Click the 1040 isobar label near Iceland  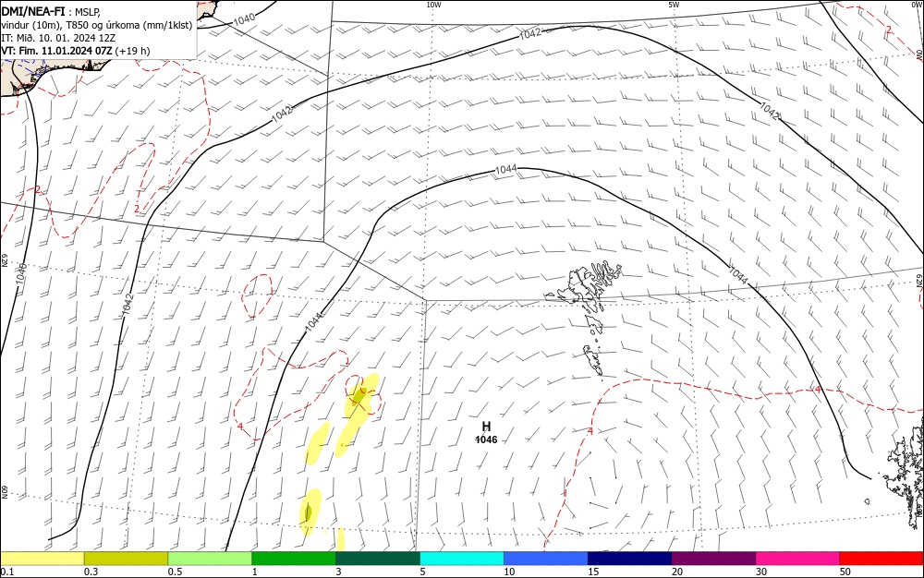pos(244,18)
